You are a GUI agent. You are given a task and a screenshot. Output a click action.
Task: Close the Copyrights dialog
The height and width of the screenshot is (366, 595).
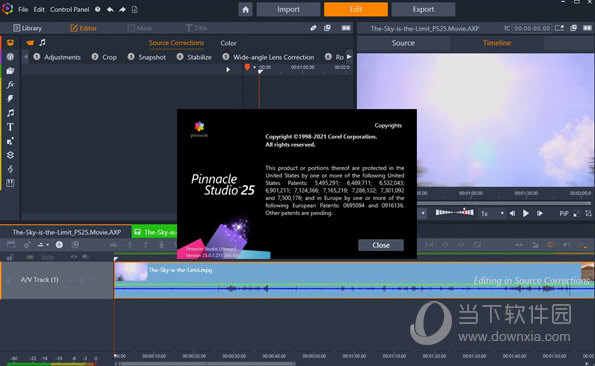click(x=381, y=245)
